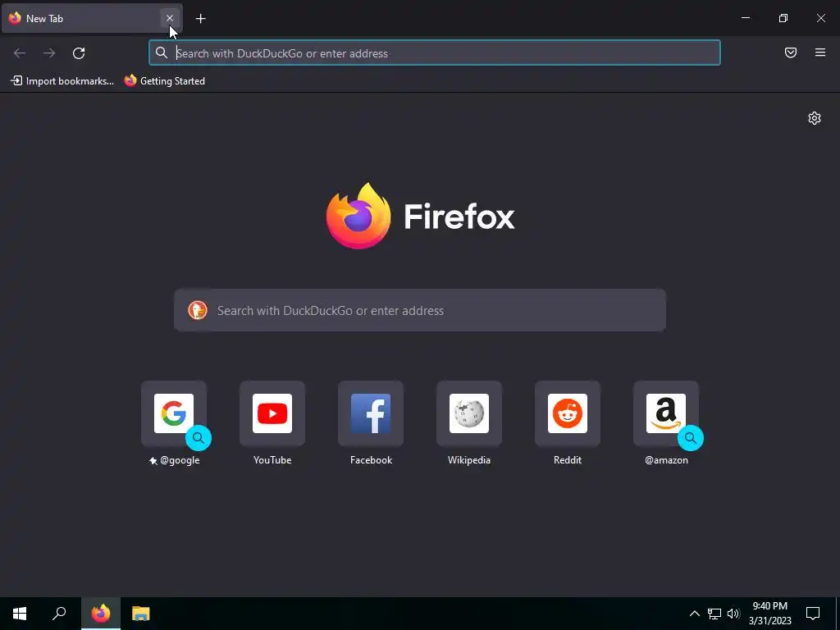The height and width of the screenshot is (630, 840).
Task: Open File Explorer from taskbar
Action: (x=141, y=614)
